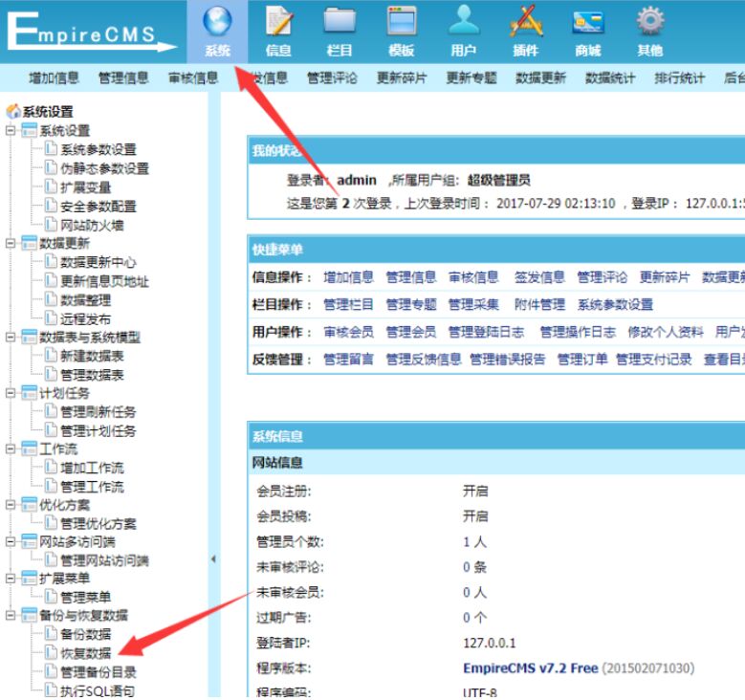Hide sidebar with the collapse arrow handle
The height and width of the screenshot is (700, 745).
(213, 559)
